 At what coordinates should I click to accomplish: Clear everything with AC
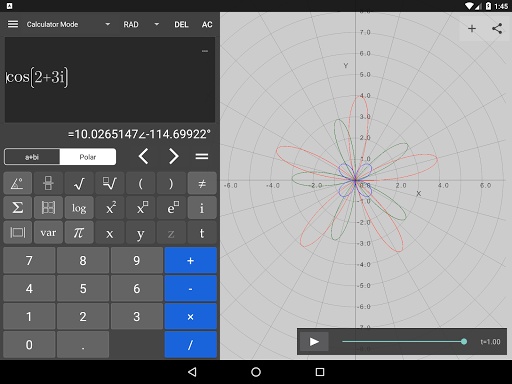[207, 24]
